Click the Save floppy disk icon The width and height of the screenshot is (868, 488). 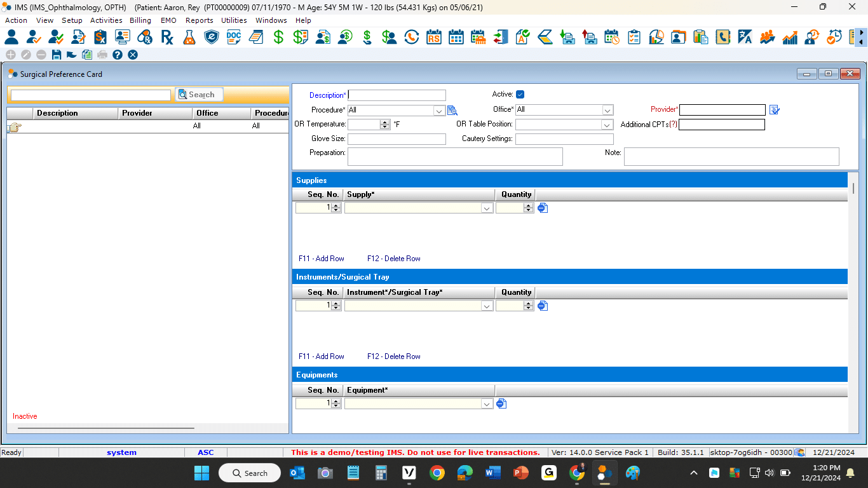click(57, 55)
